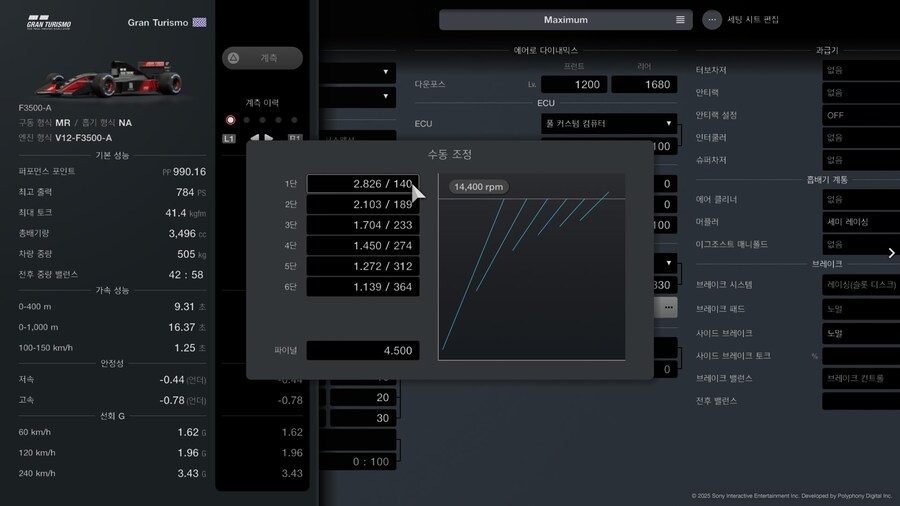Viewport: 900px width, 506px height.
Task: Select the second measurement history dot
Action: tap(247, 120)
